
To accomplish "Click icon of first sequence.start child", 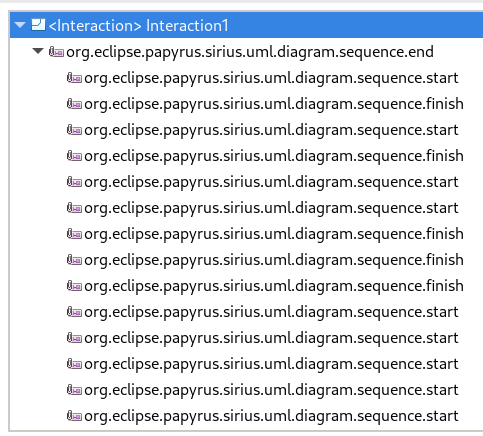I will [74, 78].
